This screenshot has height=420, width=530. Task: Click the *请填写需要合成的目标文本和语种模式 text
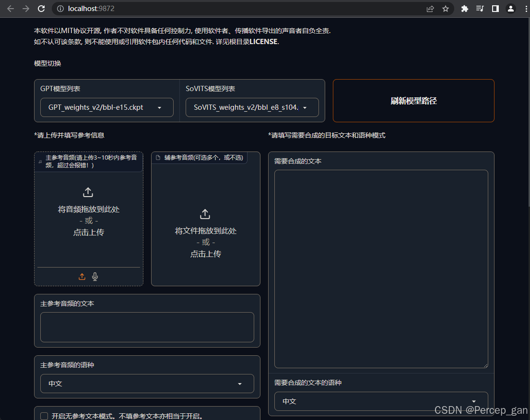coord(327,135)
